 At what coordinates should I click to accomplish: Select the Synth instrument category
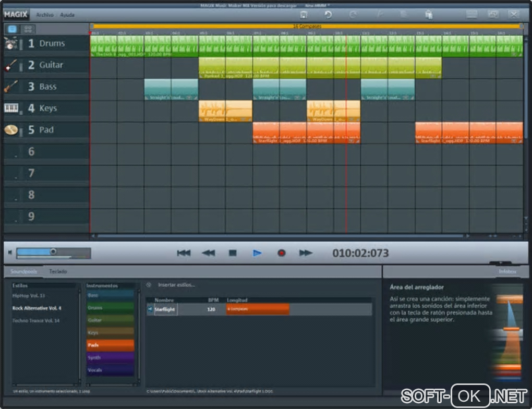pos(110,357)
